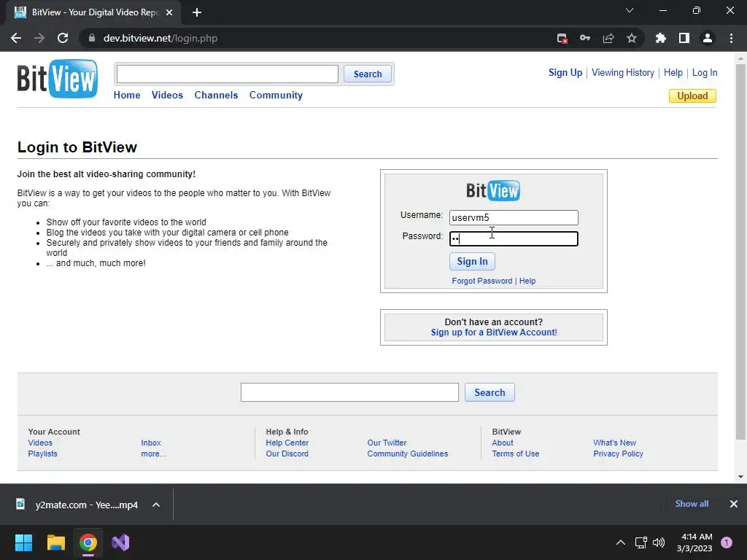
Task: Open the Our Twitter footer link
Action: click(x=387, y=443)
